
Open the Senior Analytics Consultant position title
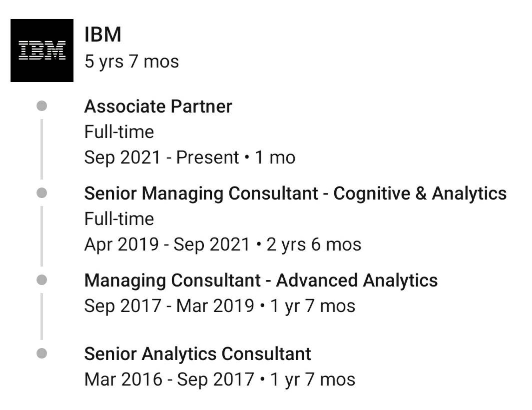pos(197,354)
